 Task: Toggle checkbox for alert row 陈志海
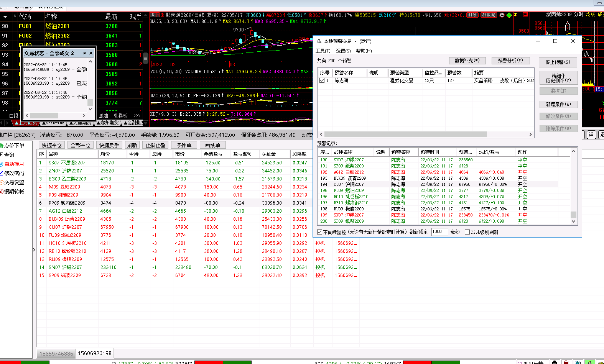click(x=322, y=80)
